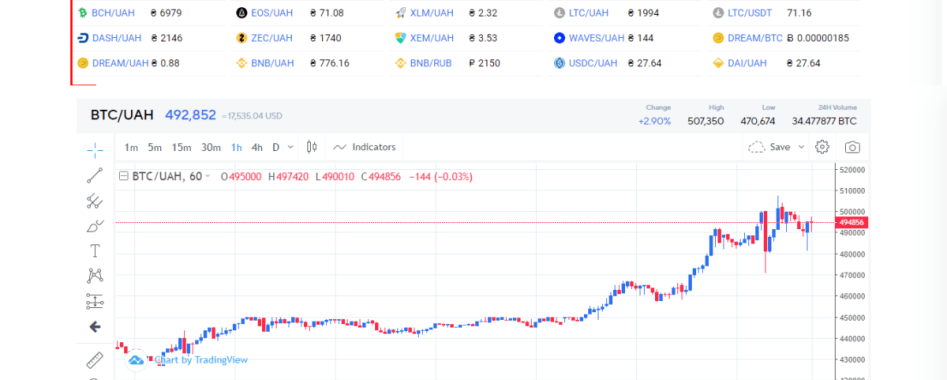Image resolution: width=947 pixels, height=380 pixels.
Task: Open the XEM/UAH pair
Action: (432, 38)
